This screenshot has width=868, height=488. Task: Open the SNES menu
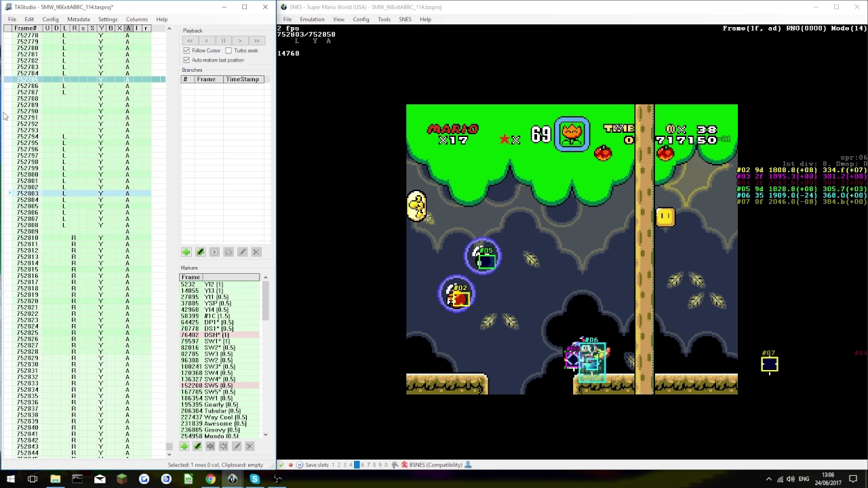pyautogui.click(x=405, y=20)
